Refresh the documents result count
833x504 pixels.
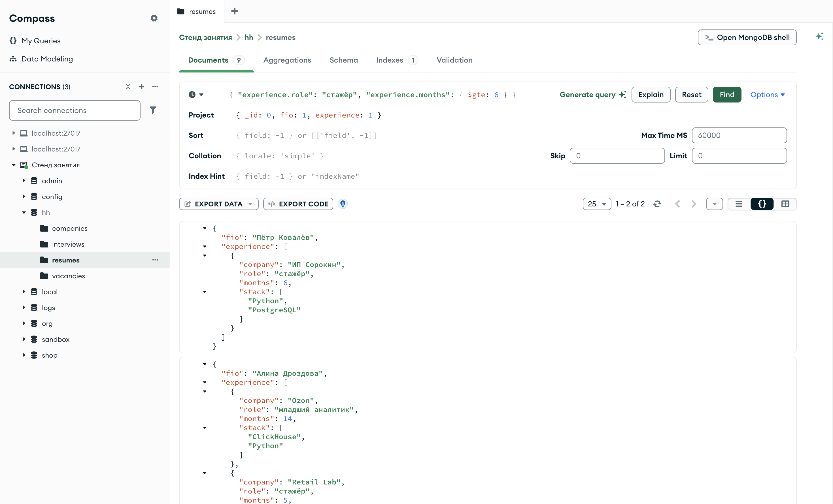657,204
